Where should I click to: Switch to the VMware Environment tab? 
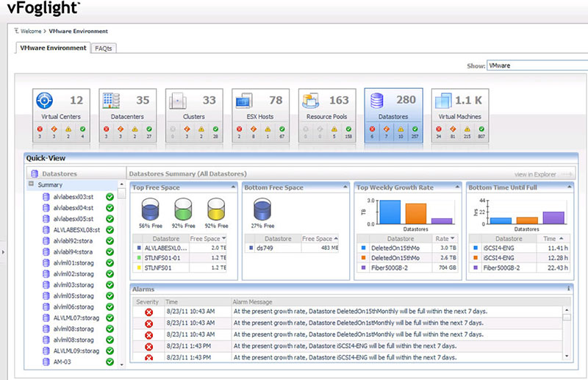(53, 48)
